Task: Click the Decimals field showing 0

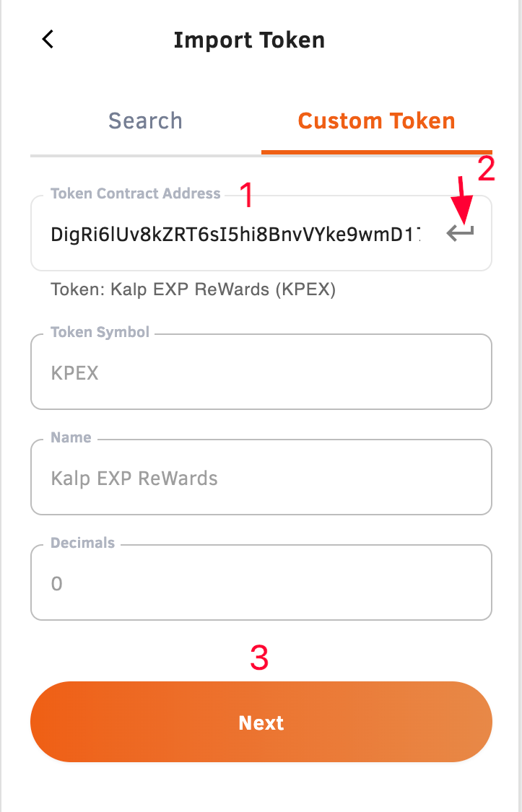Action: click(x=261, y=582)
